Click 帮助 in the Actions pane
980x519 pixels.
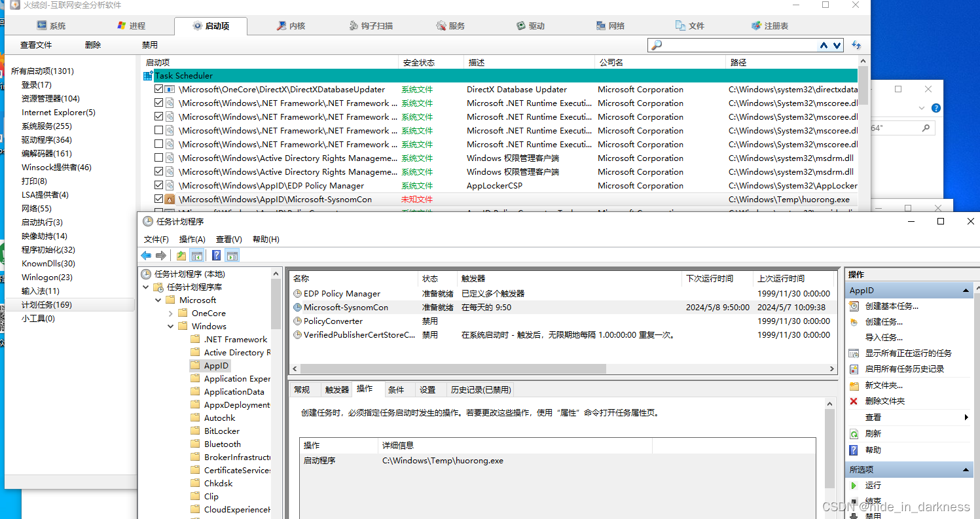(x=873, y=450)
